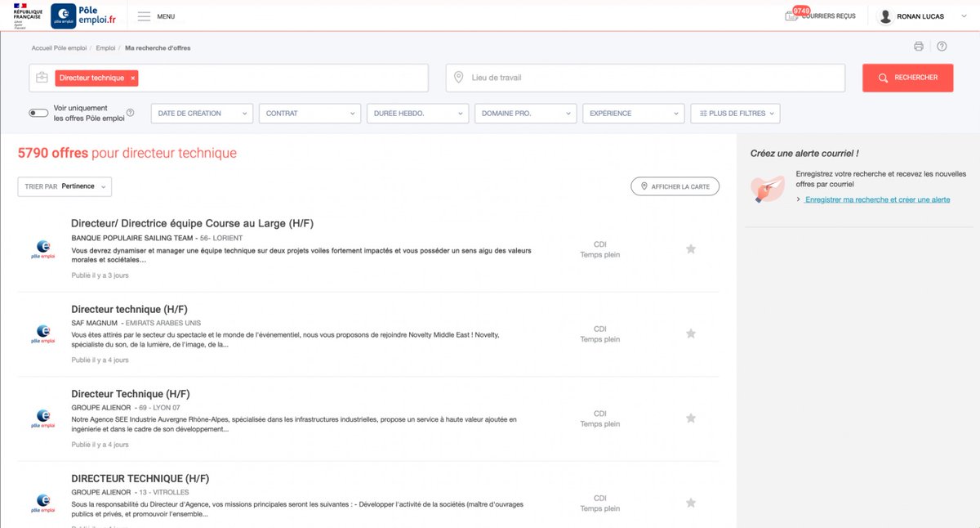Favorite the Lyon 07 Groupe Alienor offer star

click(x=691, y=418)
